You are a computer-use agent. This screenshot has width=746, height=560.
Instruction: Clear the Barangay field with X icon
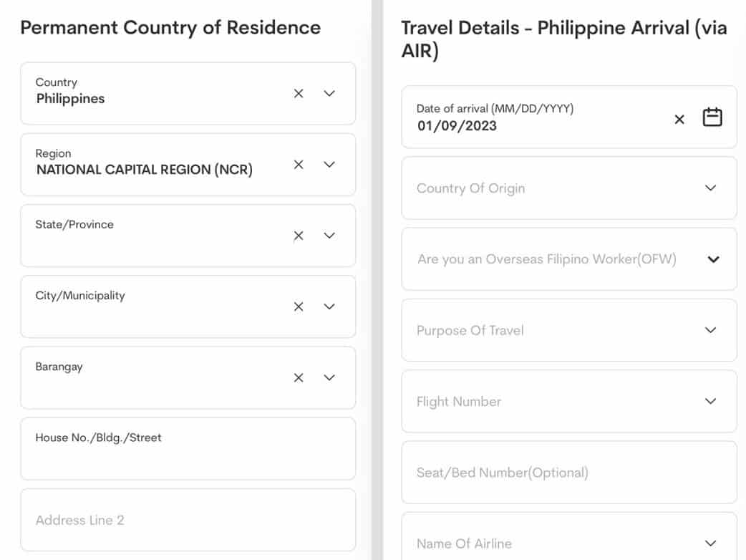click(299, 377)
